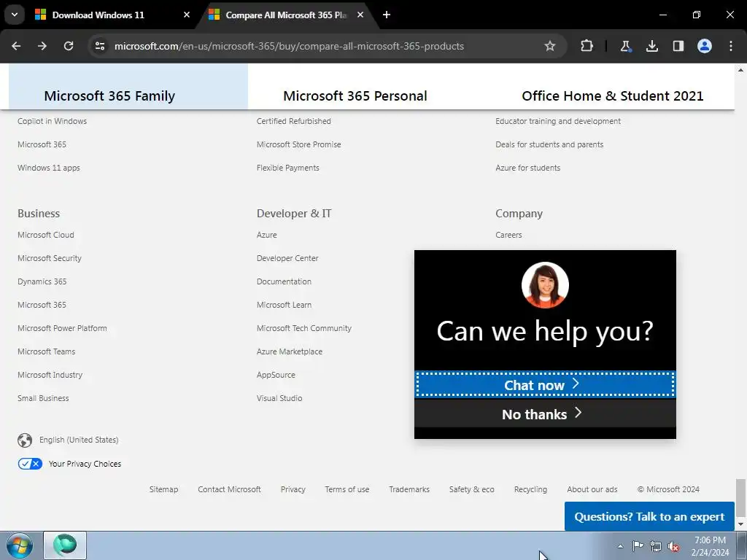Open Chrome Labs flask icon

625,46
